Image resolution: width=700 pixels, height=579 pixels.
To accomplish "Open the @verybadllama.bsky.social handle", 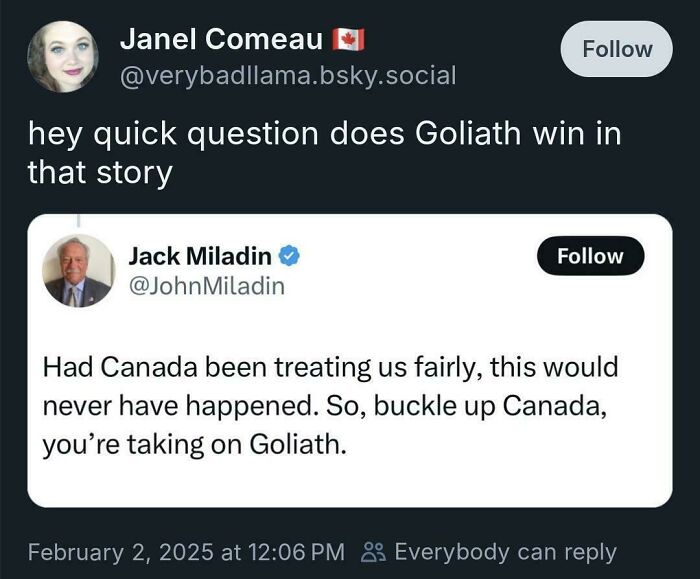I will [288, 75].
